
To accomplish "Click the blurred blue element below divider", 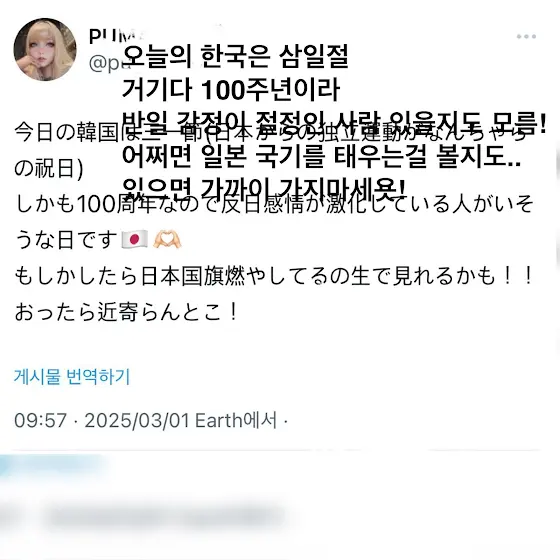I will click(50, 465).
